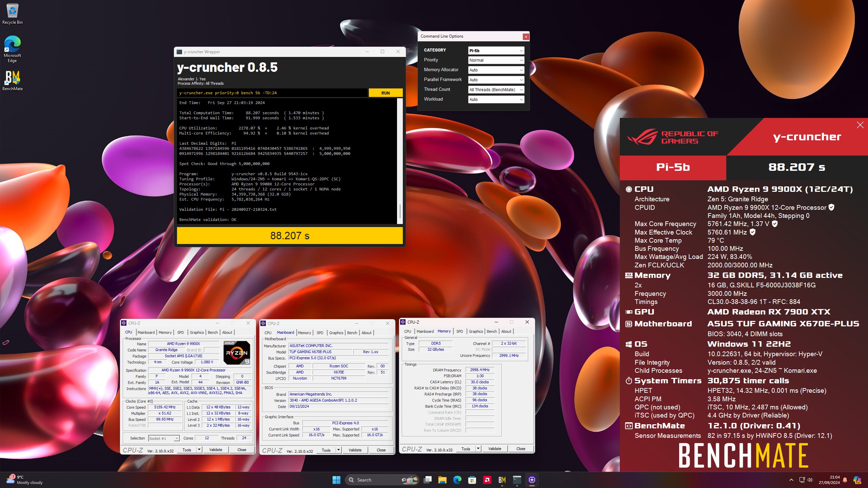
Task: Open the clock and date in the taskbar
Action: [x=829, y=480]
